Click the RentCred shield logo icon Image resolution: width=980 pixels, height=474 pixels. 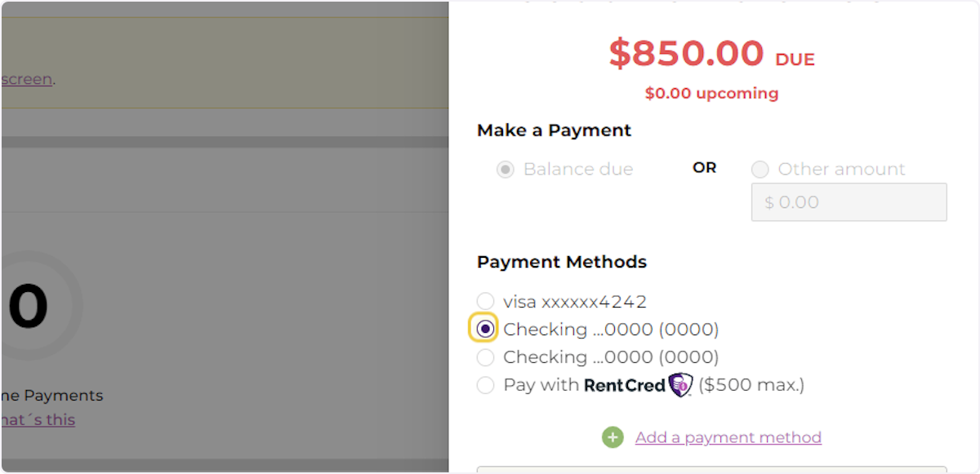(x=680, y=383)
